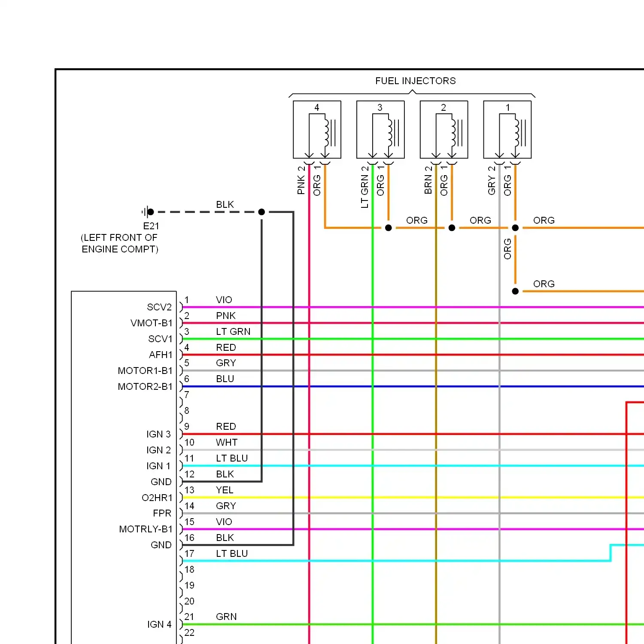
Task: Click the BLK wire label on pin 12
Action: pyautogui.click(x=225, y=474)
